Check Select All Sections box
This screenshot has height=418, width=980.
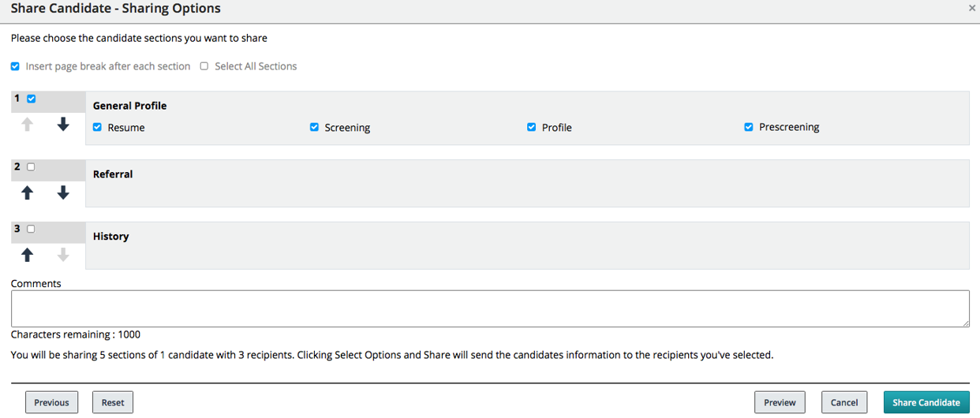tap(204, 66)
